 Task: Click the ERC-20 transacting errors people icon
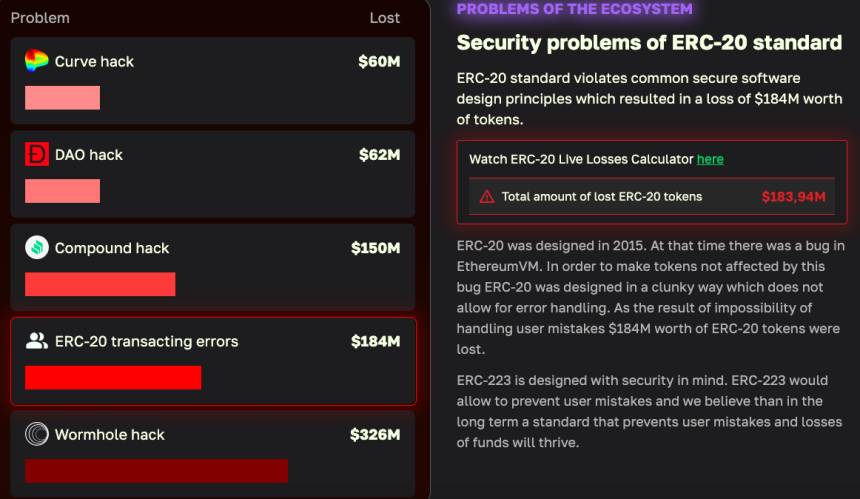[x=37, y=341]
